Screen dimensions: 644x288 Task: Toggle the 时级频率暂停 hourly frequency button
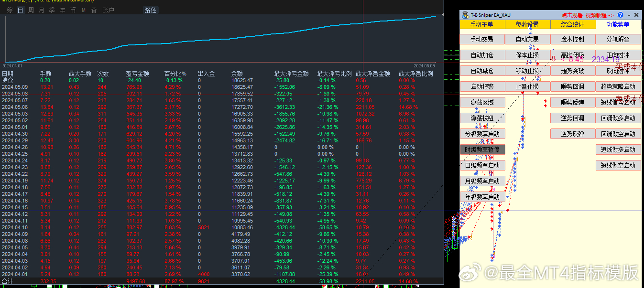482,149
